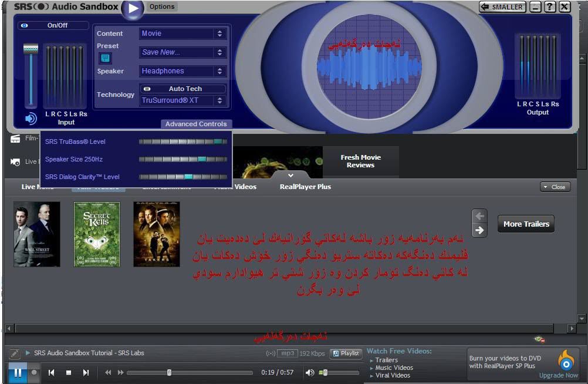
Task: Click the horizontal scrollbar right arrow
Action: pyautogui.click(x=572, y=328)
